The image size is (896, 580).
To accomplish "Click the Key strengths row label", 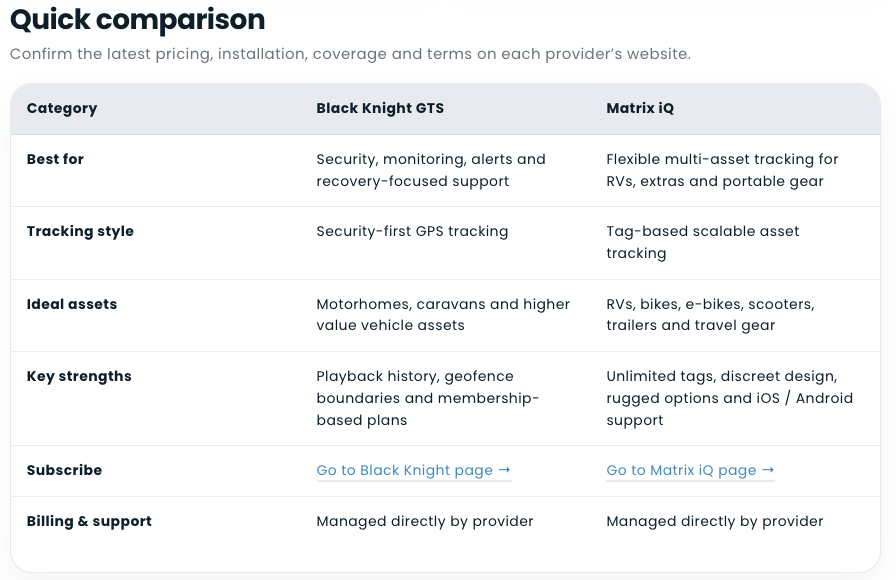I will [x=79, y=376].
